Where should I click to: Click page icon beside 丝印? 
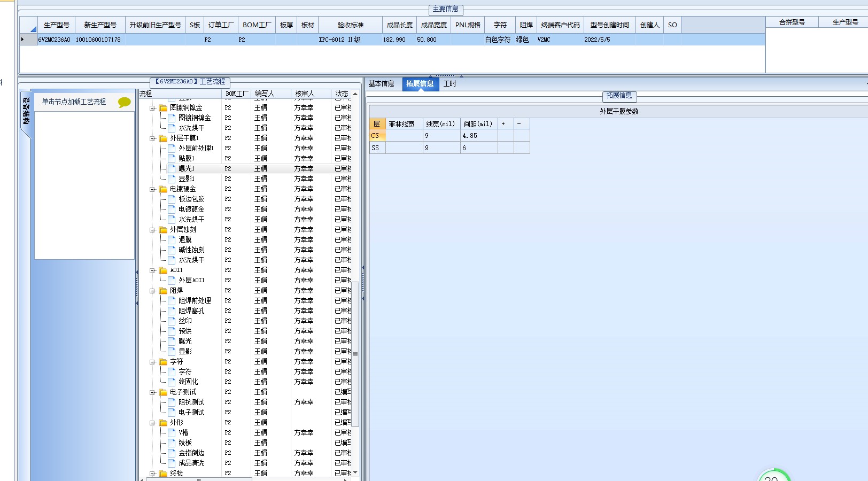172,321
